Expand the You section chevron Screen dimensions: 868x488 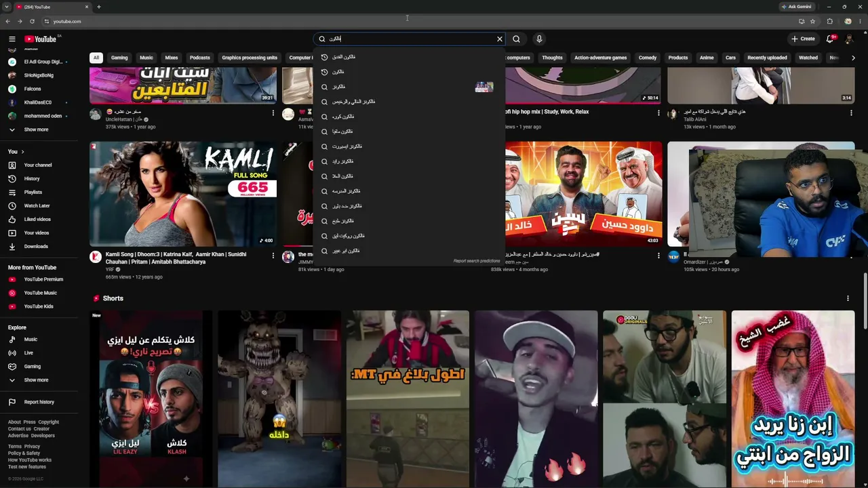click(22, 152)
